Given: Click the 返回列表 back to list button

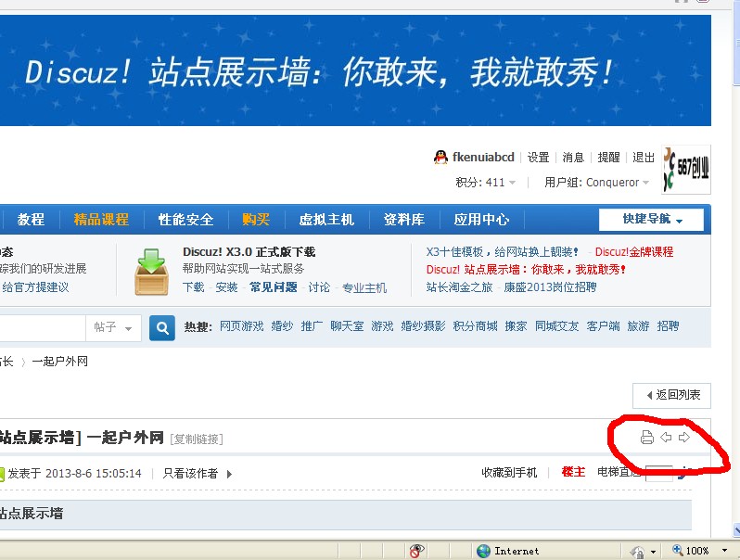Looking at the screenshot, I should pyautogui.click(x=671, y=395).
